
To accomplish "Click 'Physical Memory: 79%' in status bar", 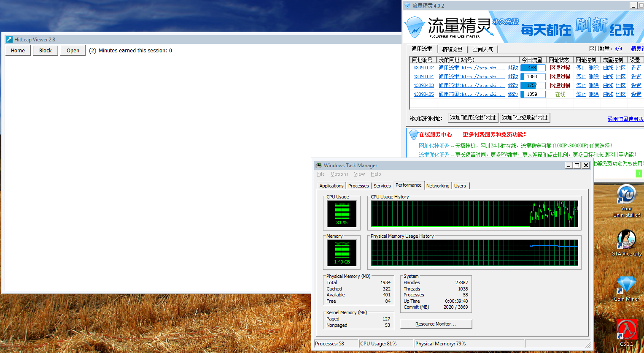I will click(441, 344).
